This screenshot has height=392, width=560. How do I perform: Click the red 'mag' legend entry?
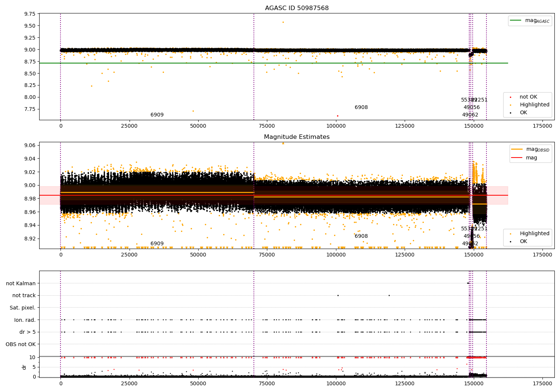pos(524,158)
